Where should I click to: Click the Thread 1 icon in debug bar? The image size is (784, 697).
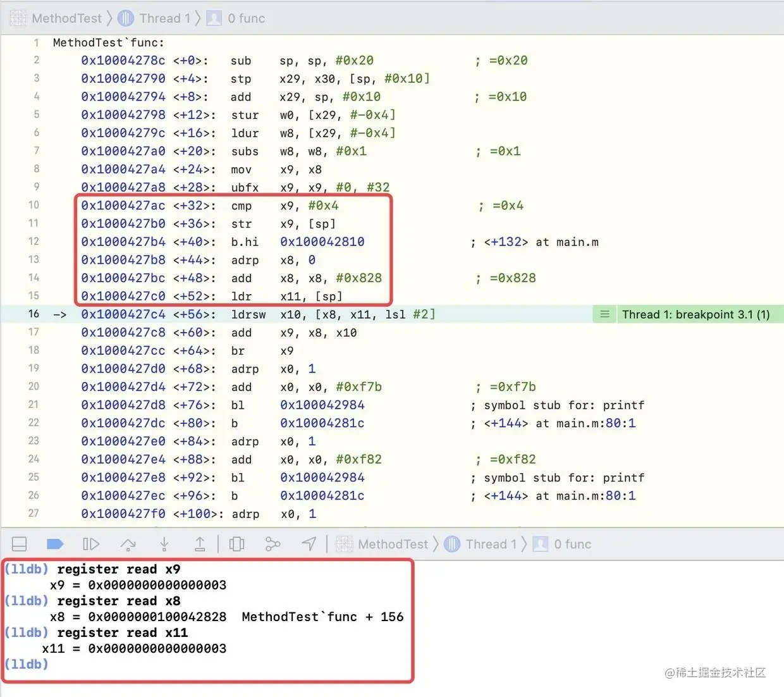pos(452,544)
